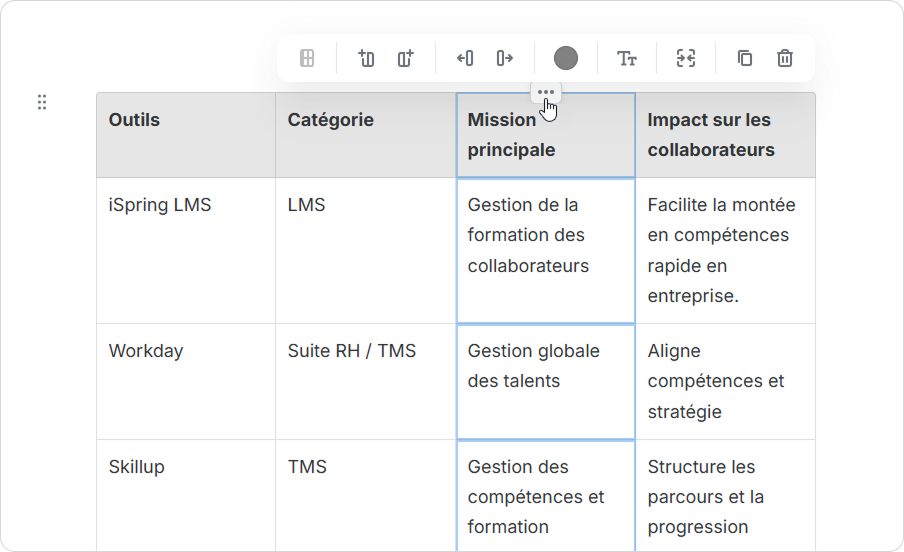Click the "iSpring LMS" cell
The width and height of the screenshot is (904, 552).
185,250
